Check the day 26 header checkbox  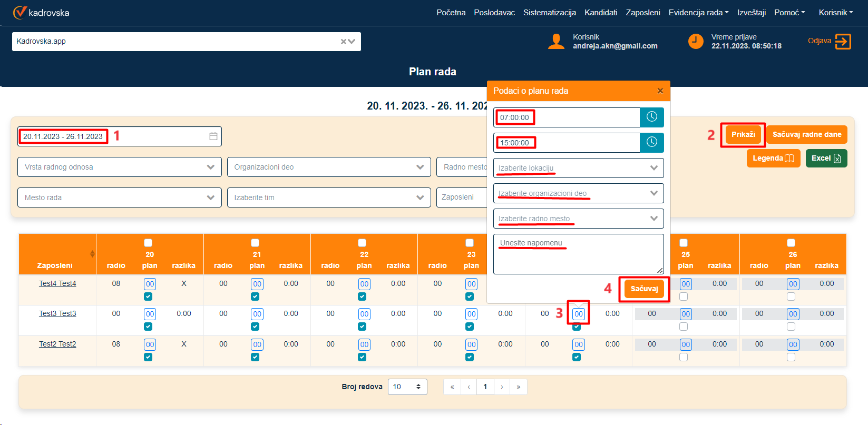tap(791, 243)
